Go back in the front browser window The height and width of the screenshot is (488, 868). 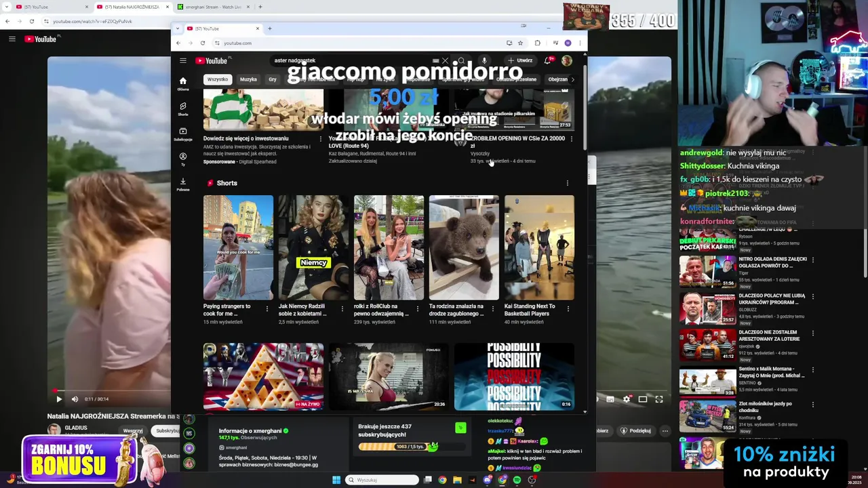tap(178, 43)
